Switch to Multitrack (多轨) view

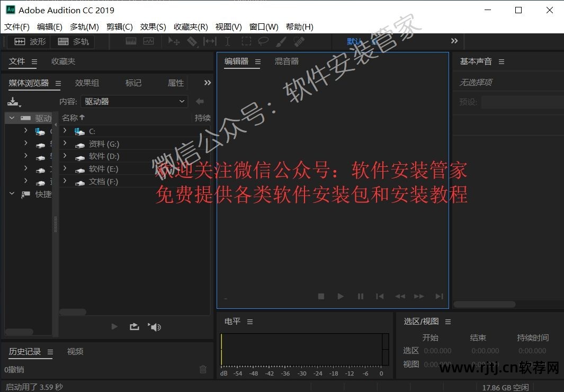point(73,42)
